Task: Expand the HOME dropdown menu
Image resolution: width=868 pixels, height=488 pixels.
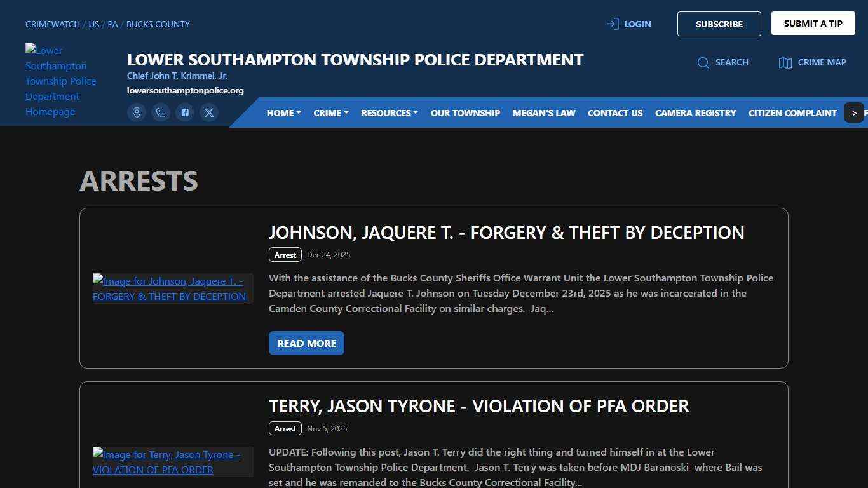Action: 283,112
